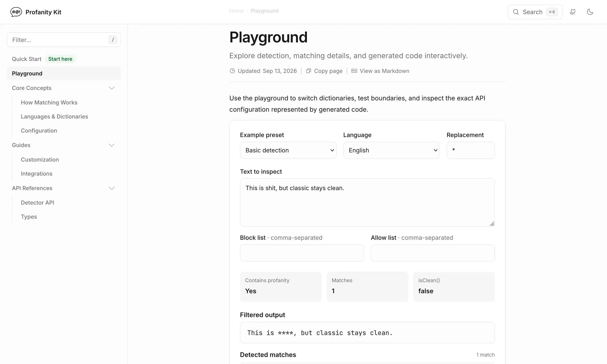Select Playground in the sidebar
The image size is (607, 364).
click(x=64, y=73)
